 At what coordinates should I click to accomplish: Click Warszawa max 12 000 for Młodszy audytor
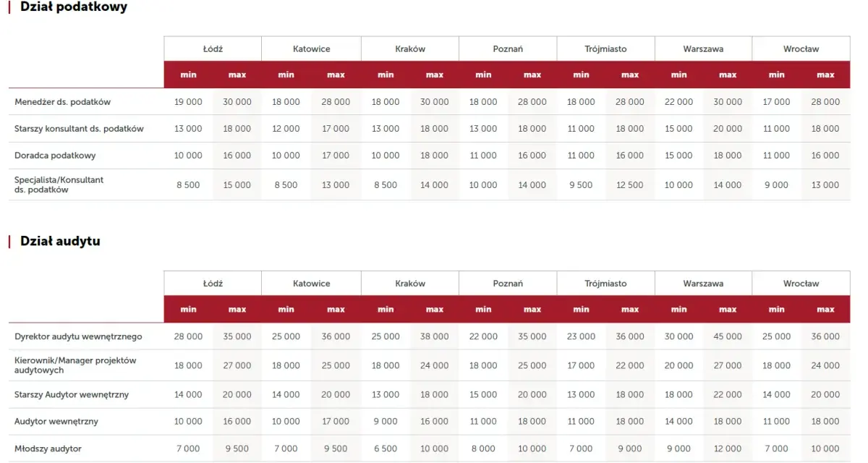(728, 449)
